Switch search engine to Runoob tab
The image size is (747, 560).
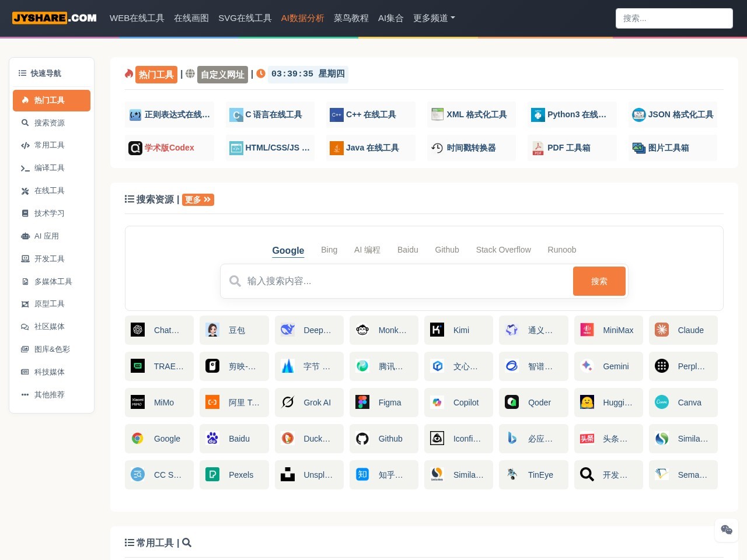pyautogui.click(x=562, y=250)
